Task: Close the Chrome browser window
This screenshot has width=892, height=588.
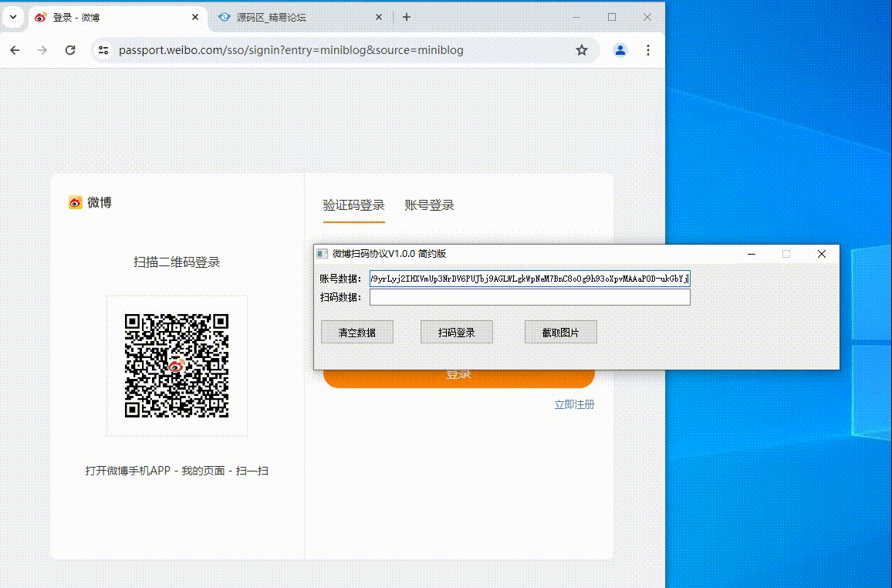Action: click(647, 17)
